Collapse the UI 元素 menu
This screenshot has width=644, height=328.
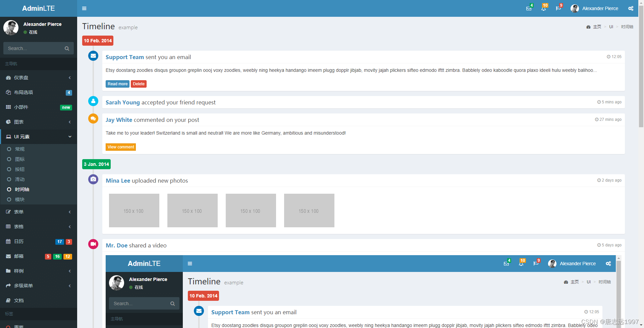pyautogui.click(x=39, y=137)
